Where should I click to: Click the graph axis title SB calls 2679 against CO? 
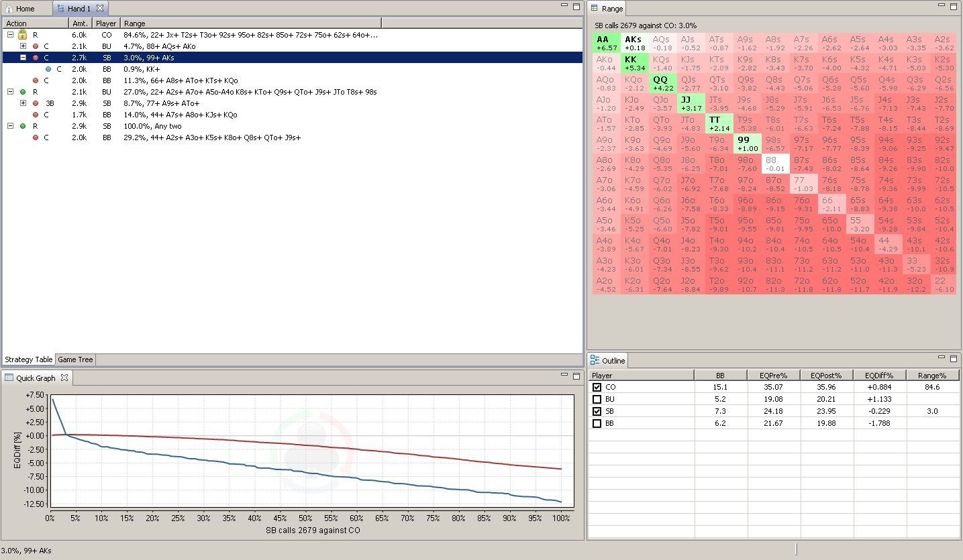point(313,530)
